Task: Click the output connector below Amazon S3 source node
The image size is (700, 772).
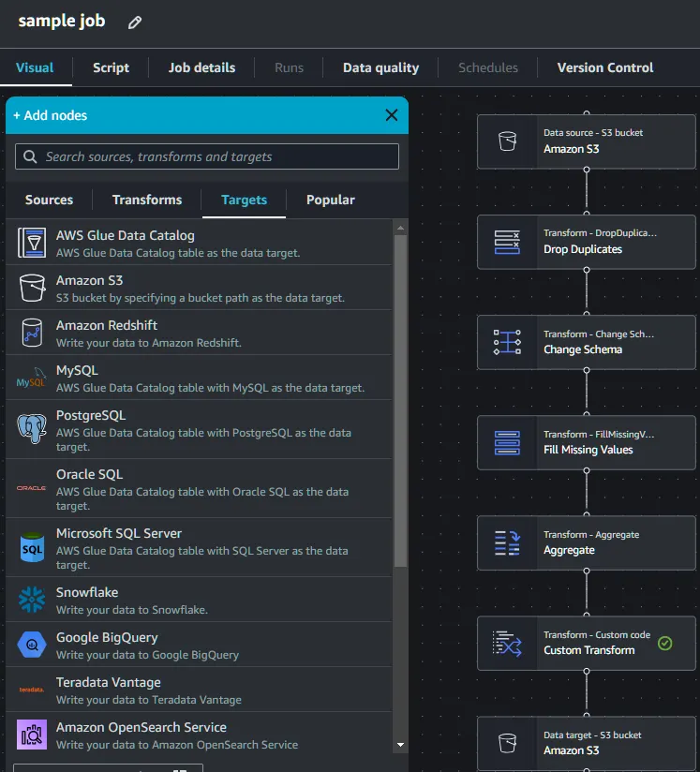Action: pyautogui.click(x=587, y=170)
